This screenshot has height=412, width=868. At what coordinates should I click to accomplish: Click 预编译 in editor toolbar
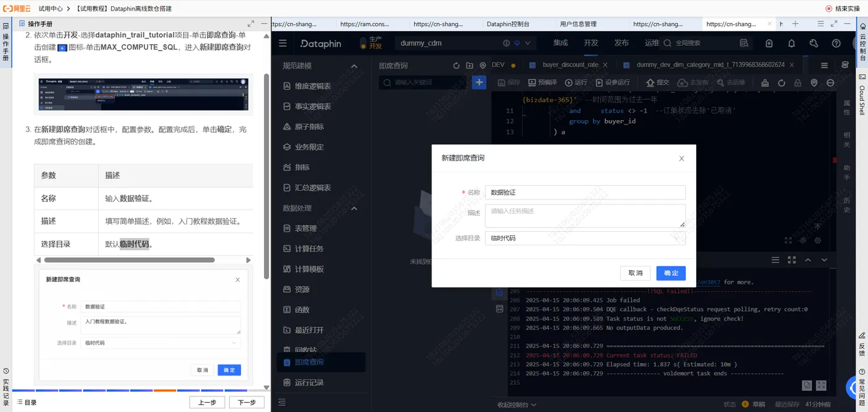pyautogui.click(x=542, y=82)
